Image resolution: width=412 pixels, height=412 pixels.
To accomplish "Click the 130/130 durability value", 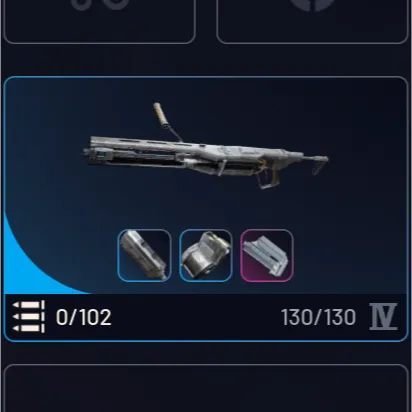I will pyautogui.click(x=319, y=317).
